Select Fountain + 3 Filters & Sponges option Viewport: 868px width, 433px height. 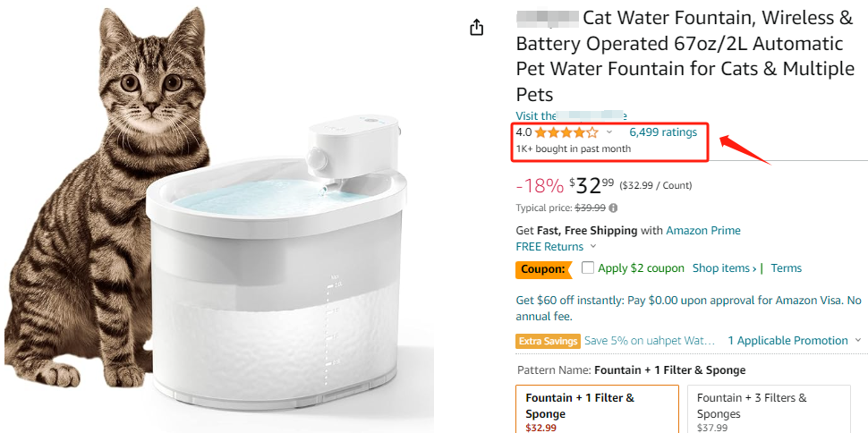tap(769, 409)
